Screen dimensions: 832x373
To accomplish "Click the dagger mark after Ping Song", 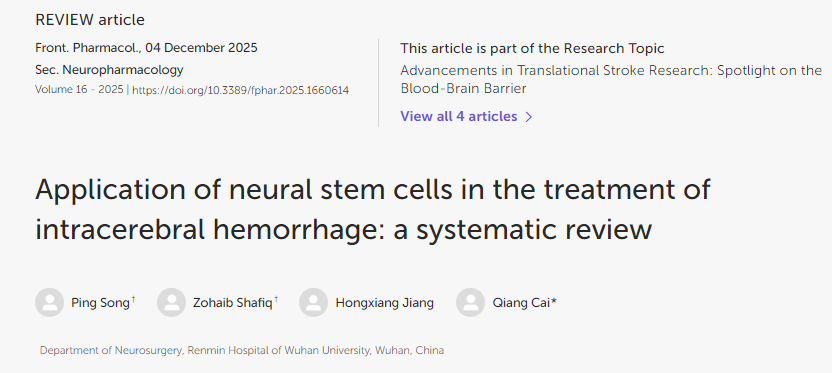I will tap(133, 300).
